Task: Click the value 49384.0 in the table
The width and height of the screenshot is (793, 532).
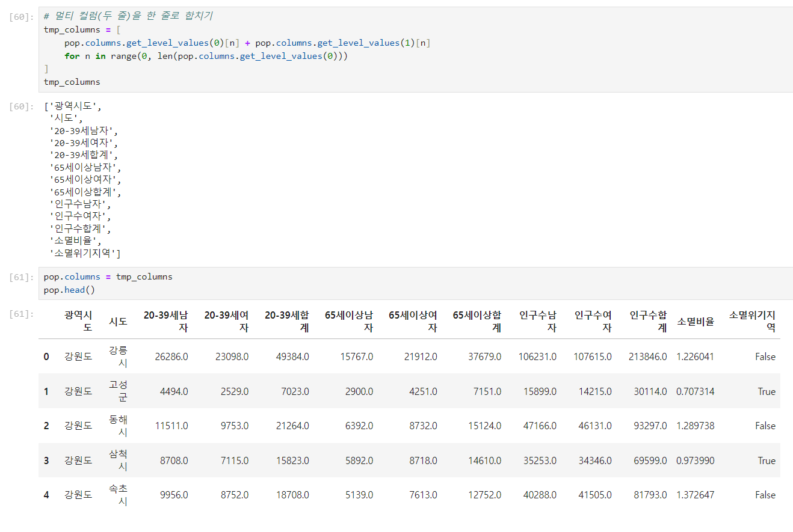Action: 292,356
